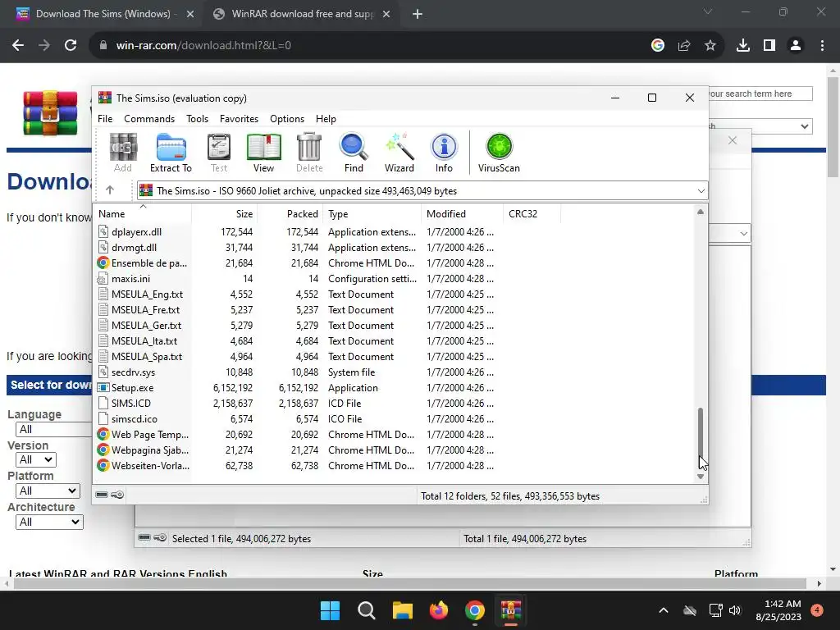The height and width of the screenshot is (630, 840).
Task: Click the key password icon in the front window's status bar
Action: pos(117,495)
